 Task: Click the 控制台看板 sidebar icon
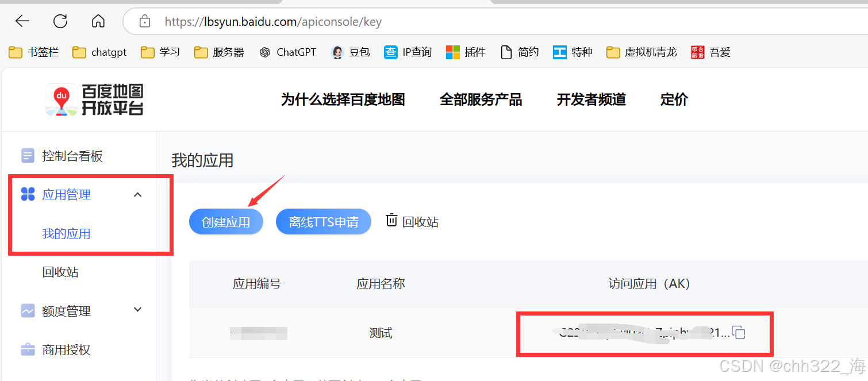tap(28, 156)
